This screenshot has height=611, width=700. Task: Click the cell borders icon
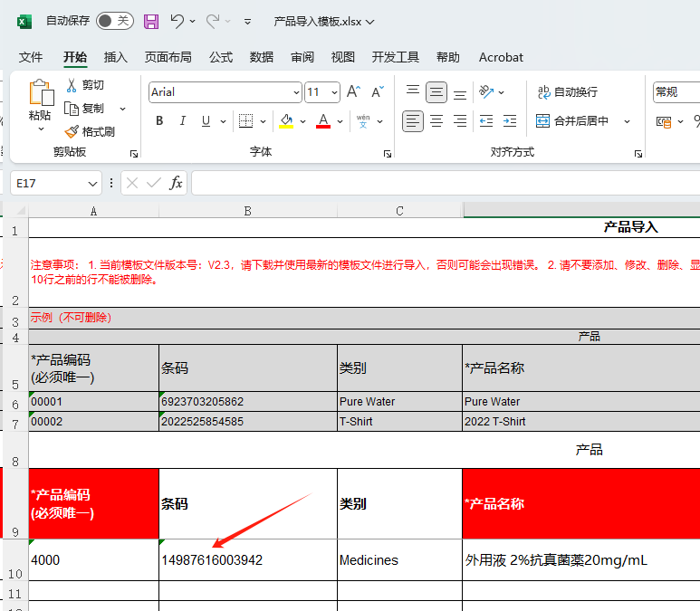245,121
